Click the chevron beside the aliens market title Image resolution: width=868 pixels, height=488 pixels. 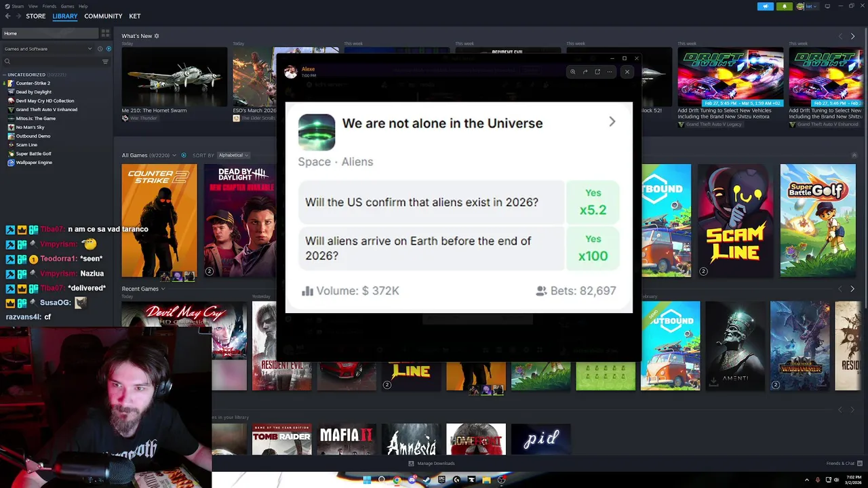click(x=612, y=122)
